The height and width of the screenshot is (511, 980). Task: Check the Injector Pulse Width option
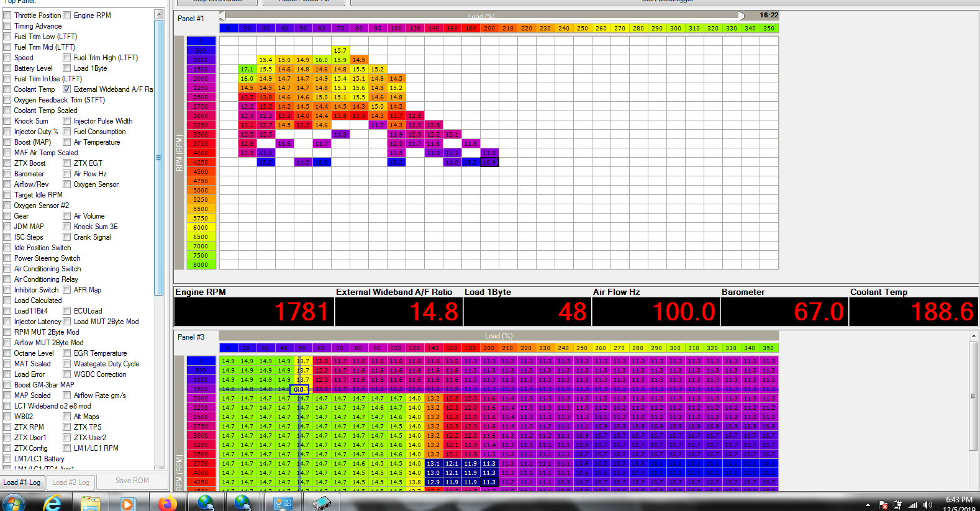pyautogui.click(x=66, y=121)
